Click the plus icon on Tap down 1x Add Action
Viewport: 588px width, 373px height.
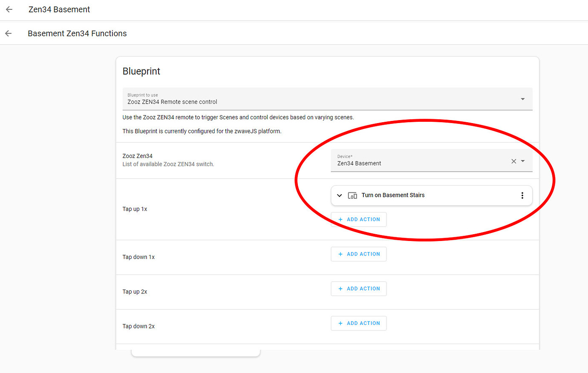pos(340,254)
